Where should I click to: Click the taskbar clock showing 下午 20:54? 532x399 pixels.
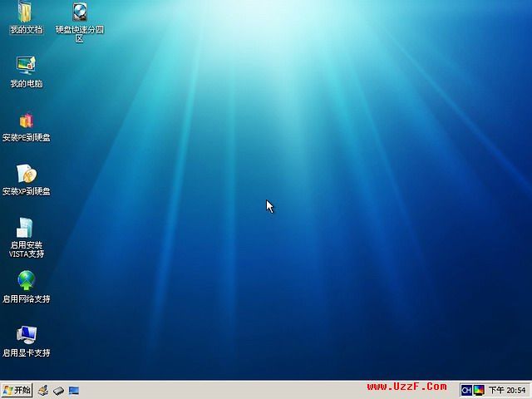tap(507, 391)
